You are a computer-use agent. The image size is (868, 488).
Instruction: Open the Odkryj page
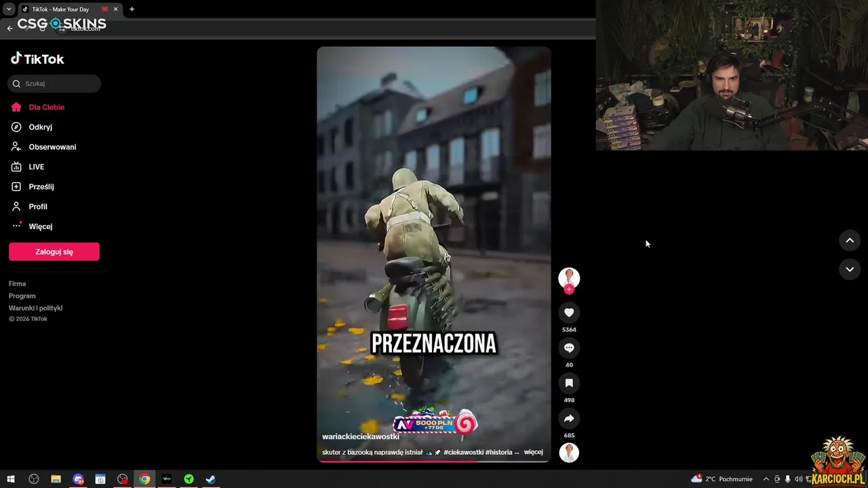[x=40, y=127]
